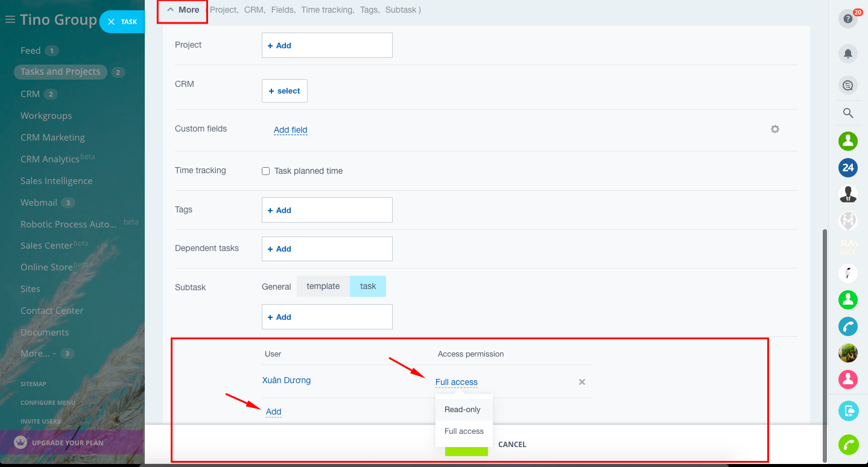The height and width of the screenshot is (467, 868).
Task: Expand the More… sidebar menu
Action: [39, 354]
